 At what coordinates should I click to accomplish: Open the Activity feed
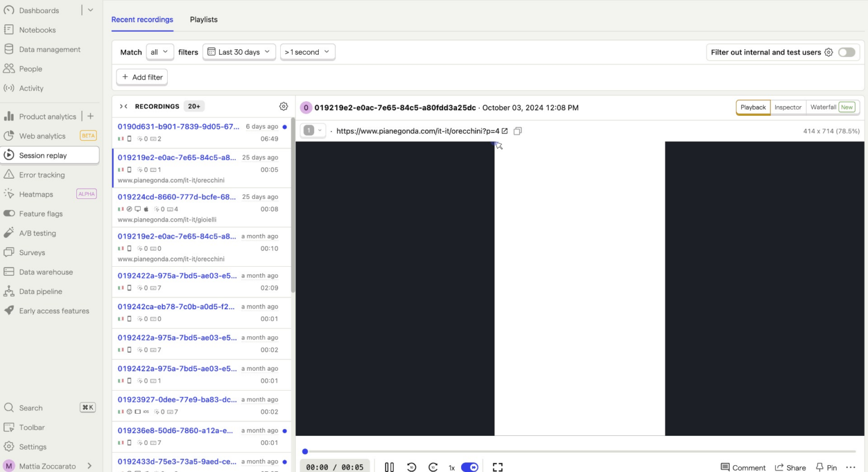click(x=31, y=88)
